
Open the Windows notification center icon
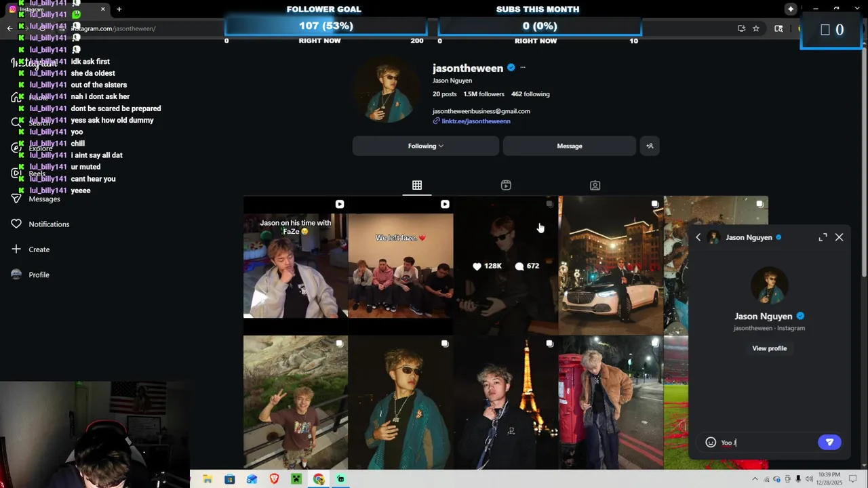(853, 479)
